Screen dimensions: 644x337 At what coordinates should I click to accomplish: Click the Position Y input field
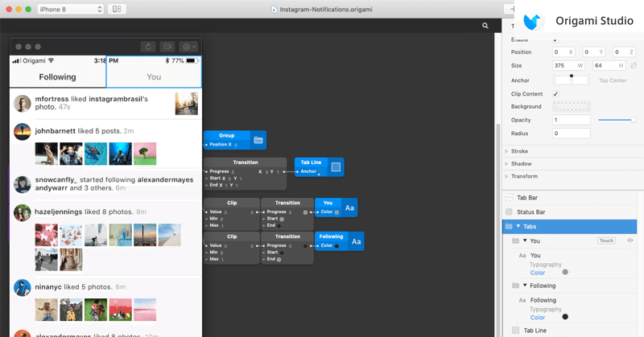594,52
